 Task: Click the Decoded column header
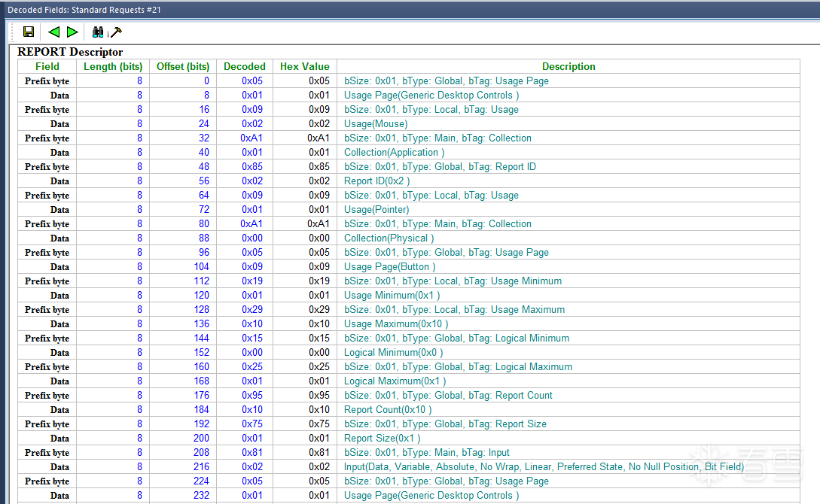(244, 66)
